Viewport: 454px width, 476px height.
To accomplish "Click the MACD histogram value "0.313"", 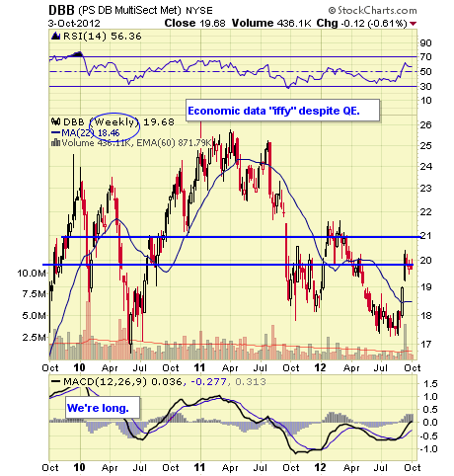I will (251, 382).
